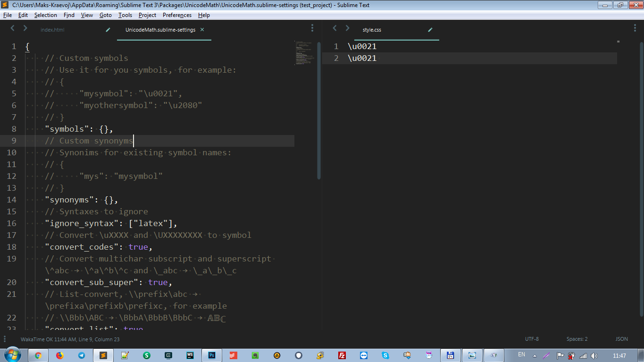This screenshot has width=644, height=362.
Task: Click the "convert_codes" true value
Action: pyautogui.click(x=138, y=247)
